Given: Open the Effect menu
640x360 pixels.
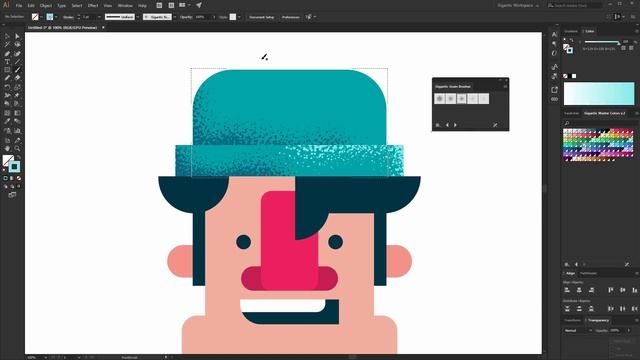Looking at the screenshot, I should pyautogui.click(x=93, y=6).
